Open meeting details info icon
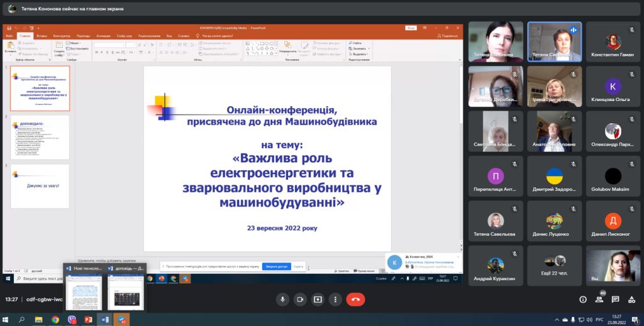The height and width of the screenshot is (326, 644). point(583,300)
